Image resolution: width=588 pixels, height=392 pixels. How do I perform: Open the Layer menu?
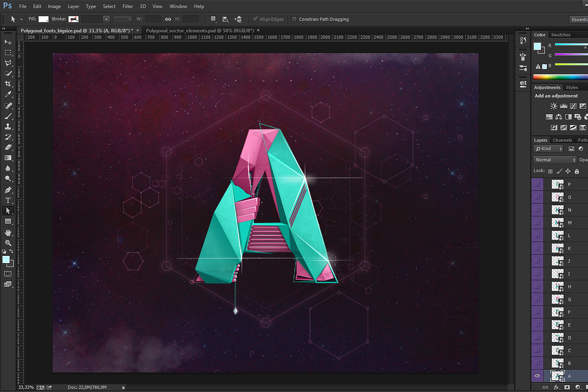click(73, 6)
